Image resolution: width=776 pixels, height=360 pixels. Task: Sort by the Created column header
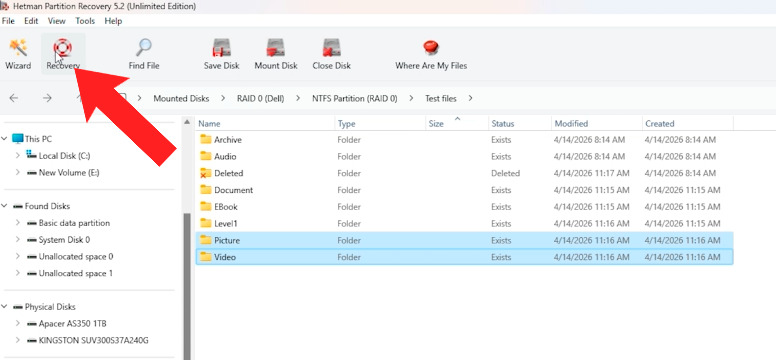point(687,124)
